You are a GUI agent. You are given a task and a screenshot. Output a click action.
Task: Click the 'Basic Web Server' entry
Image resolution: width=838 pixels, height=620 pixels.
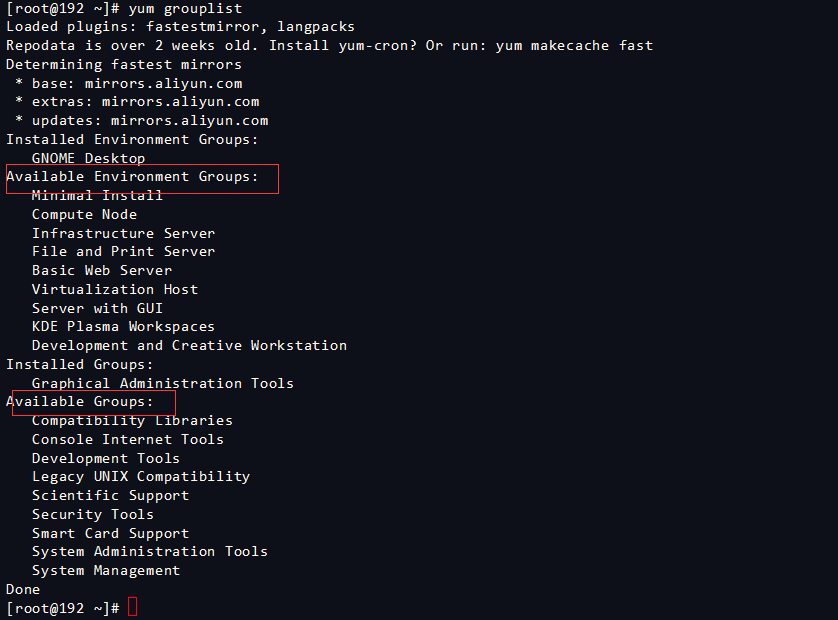[101, 270]
